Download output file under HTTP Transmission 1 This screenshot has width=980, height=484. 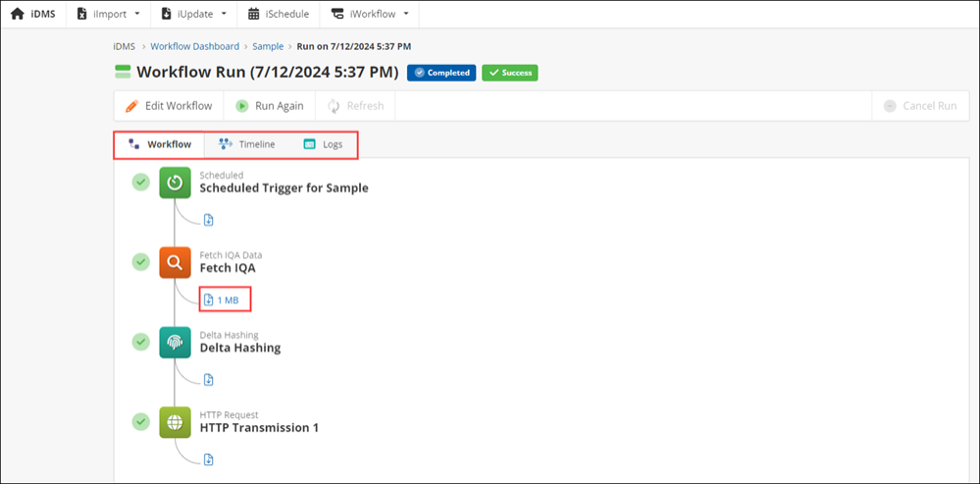[x=208, y=458]
